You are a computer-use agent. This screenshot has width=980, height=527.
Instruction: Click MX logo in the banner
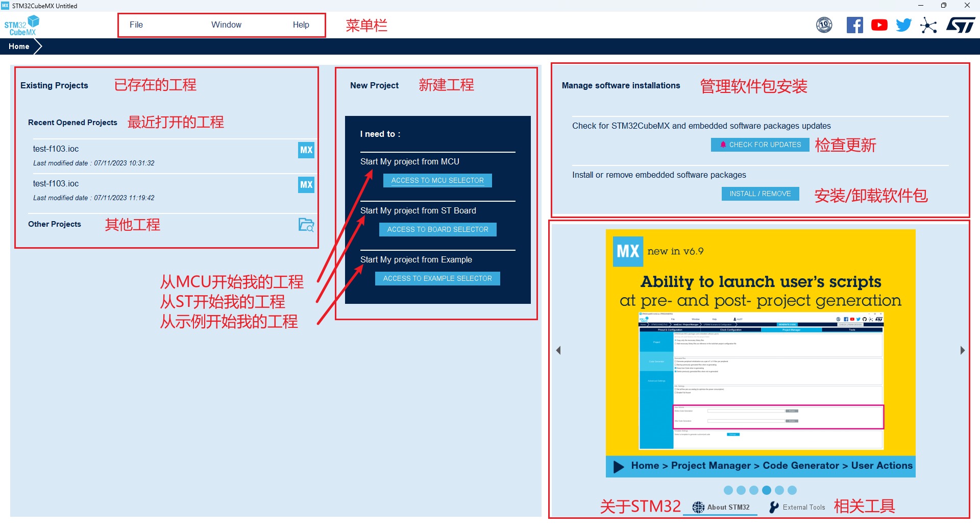628,251
